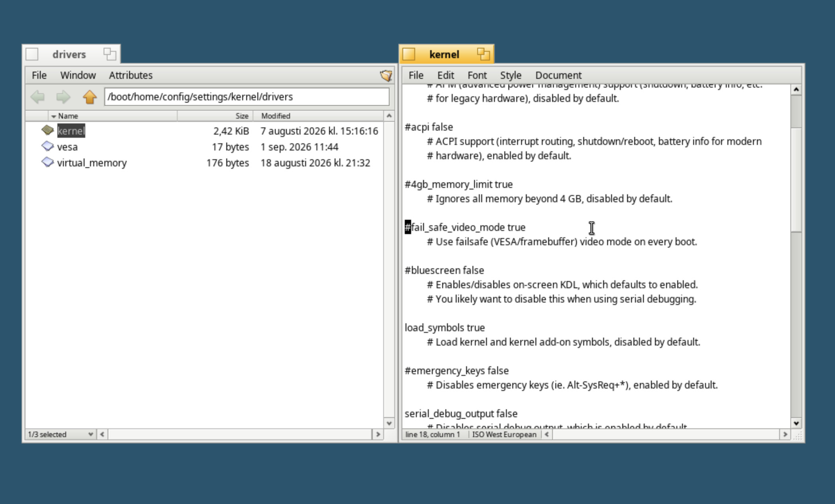The image size is (835, 504).
Task: Click the zoom button on drivers window tab
Action: click(x=110, y=54)
